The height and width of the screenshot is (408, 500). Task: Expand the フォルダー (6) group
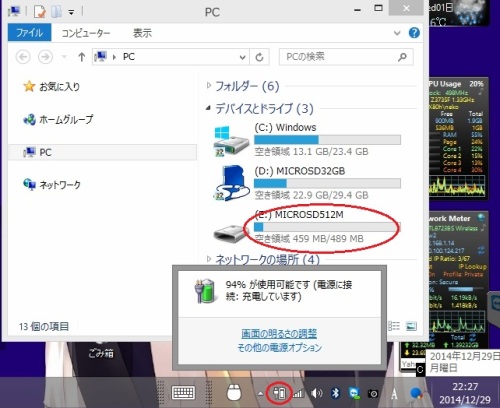pyautogui.click(x=209, y=85)
